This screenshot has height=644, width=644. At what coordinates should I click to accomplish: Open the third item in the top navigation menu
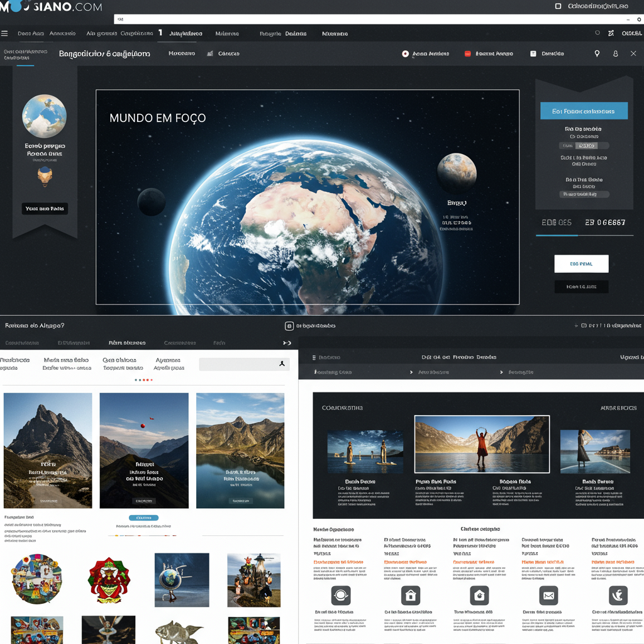pos(101,33)
